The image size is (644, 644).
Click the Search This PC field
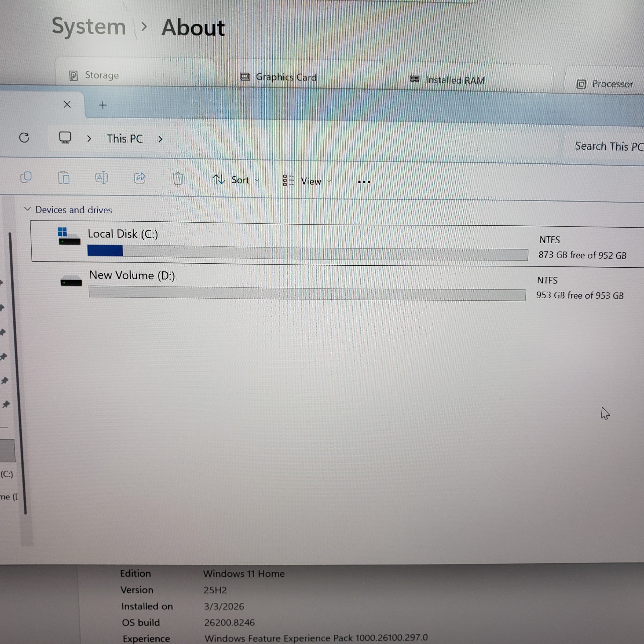609,146
